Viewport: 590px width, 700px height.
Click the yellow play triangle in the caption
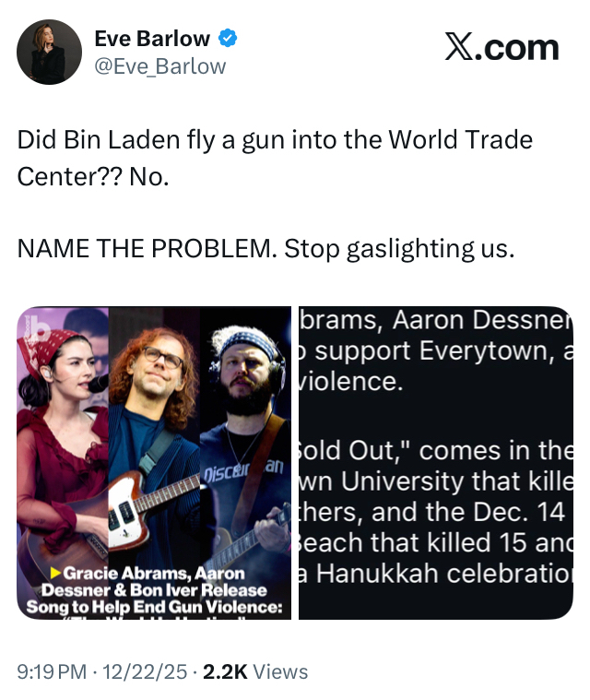pos(56,573)
